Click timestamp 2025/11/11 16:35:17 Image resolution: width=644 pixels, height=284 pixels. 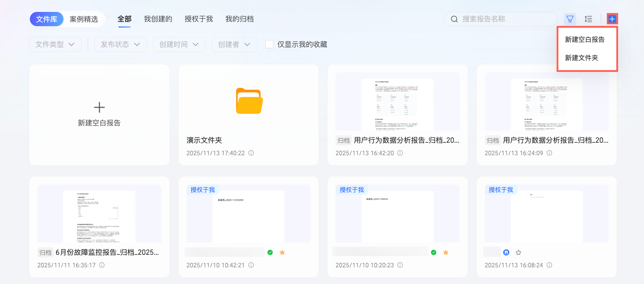[67, 265]
